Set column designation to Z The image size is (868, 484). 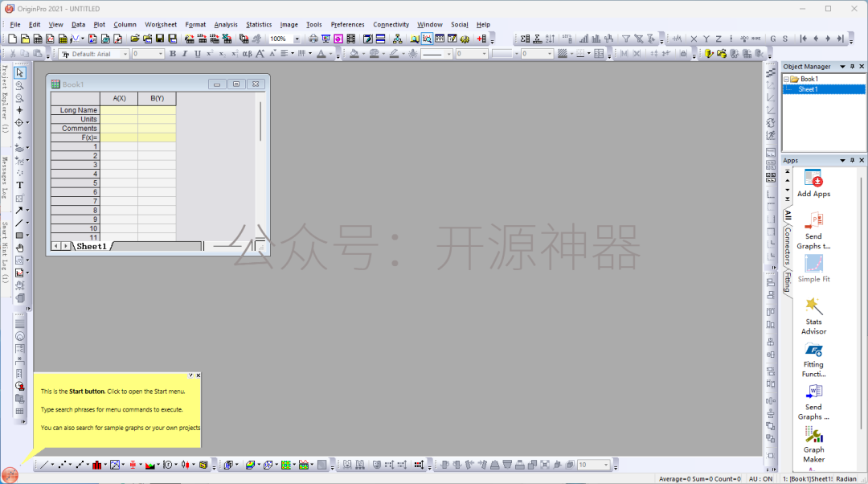point(719,39)
